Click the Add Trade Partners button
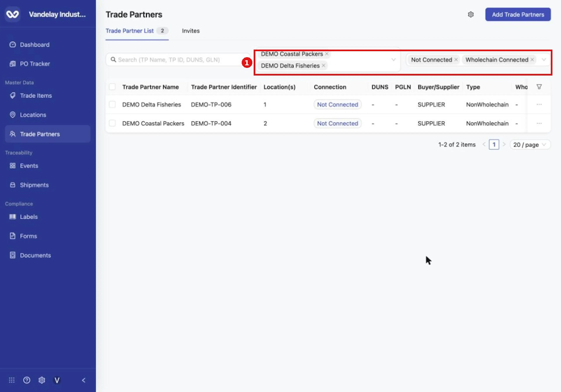This screenshot has width=561, height=392. 518,14
